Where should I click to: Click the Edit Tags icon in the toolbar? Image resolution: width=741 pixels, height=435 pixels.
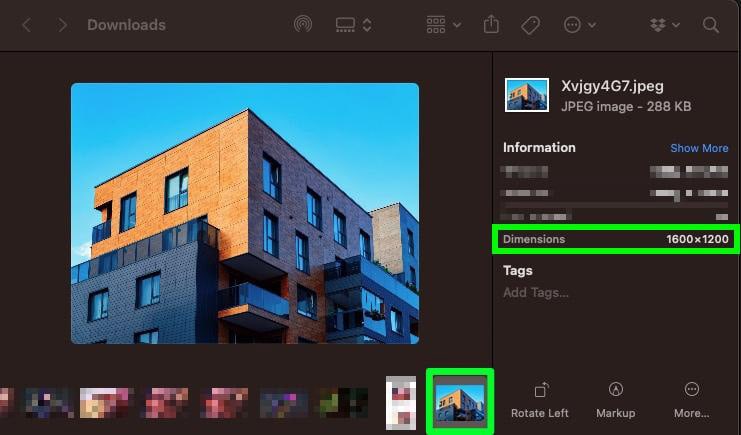pos(531,25)
